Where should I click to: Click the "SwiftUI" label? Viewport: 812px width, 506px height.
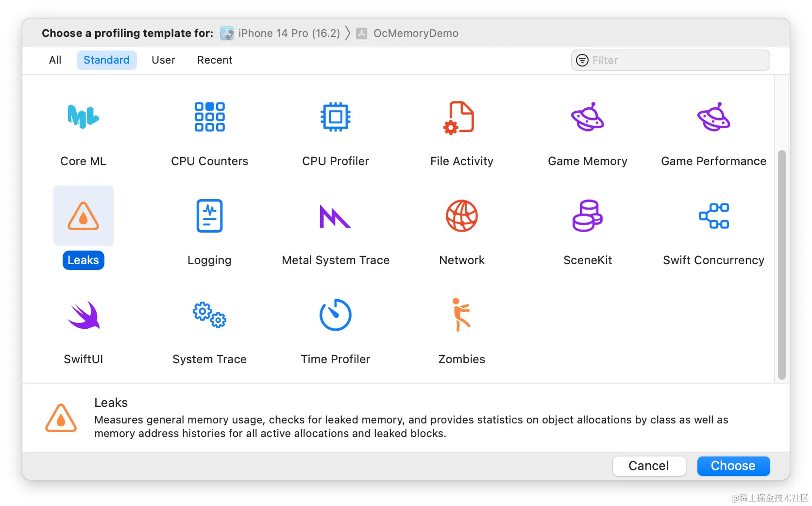(83, 359)
